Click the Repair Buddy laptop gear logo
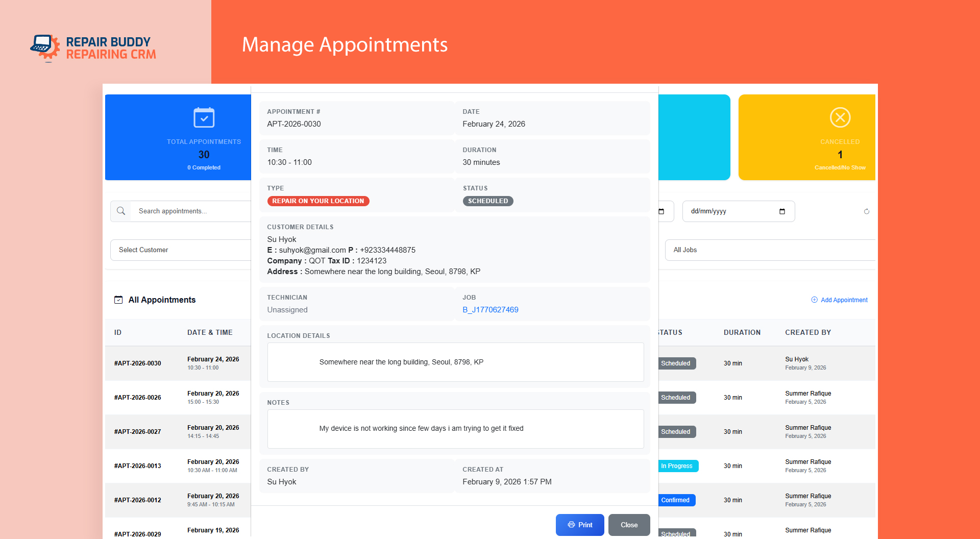 point(45,48)
